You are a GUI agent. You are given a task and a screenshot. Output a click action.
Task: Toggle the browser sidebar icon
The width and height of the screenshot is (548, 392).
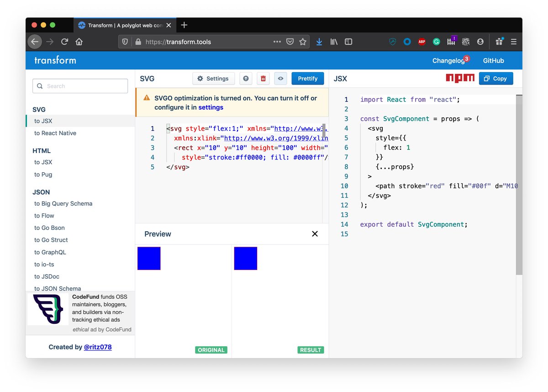pos(348,42)
